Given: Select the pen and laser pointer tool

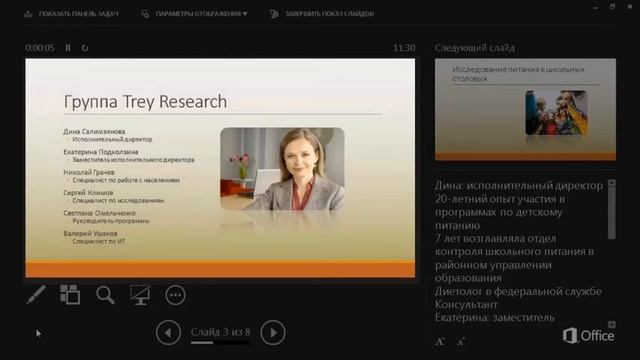Looking at the screenshot, I should [x=36, y=295].
